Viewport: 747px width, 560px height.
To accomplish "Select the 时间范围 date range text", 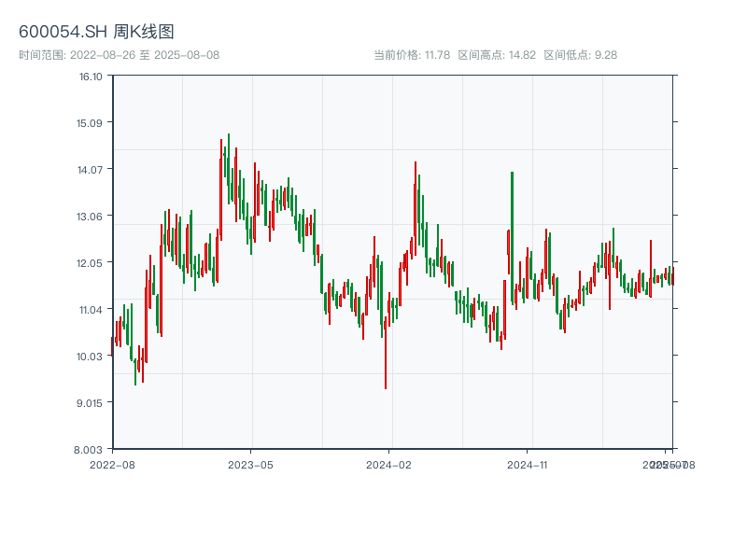I will pos(119,55).
